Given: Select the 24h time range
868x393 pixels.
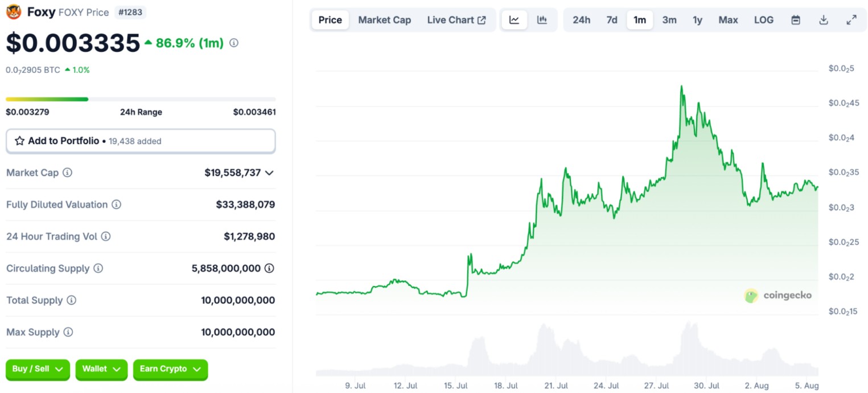Looking at the screenshot, I should (x=581, y=20).
